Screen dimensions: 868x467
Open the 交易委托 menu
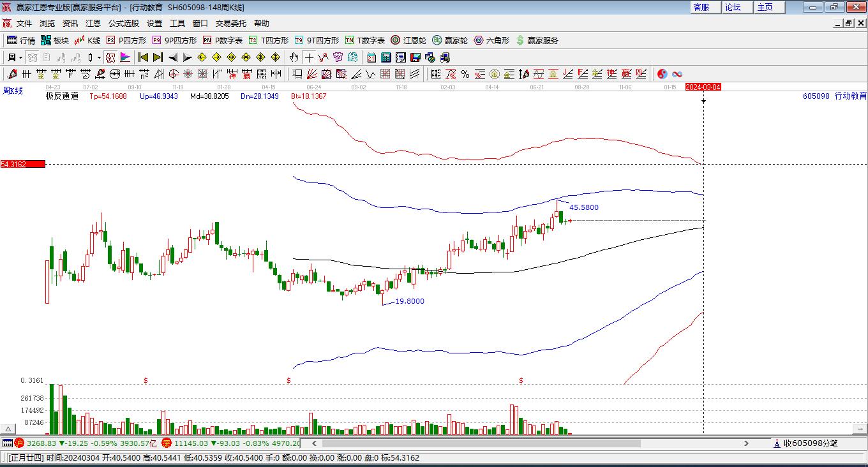[231, 23]
